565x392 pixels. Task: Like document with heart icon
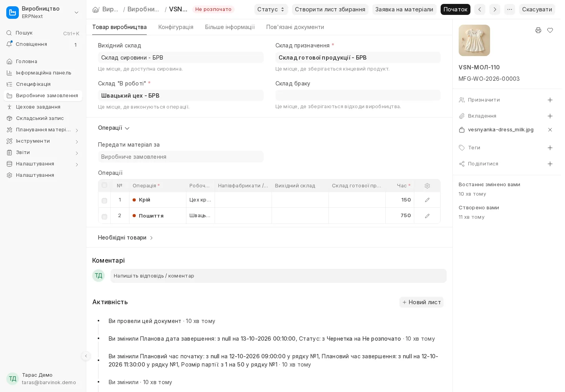point(550,30)
